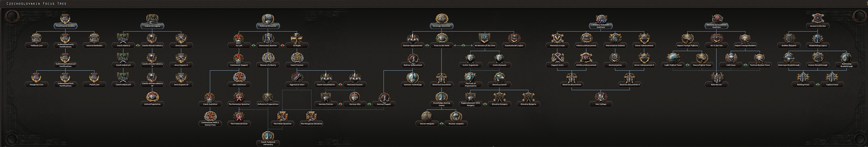
Task: Select the Hungarian Line focus icon
Action: point(36,77)
